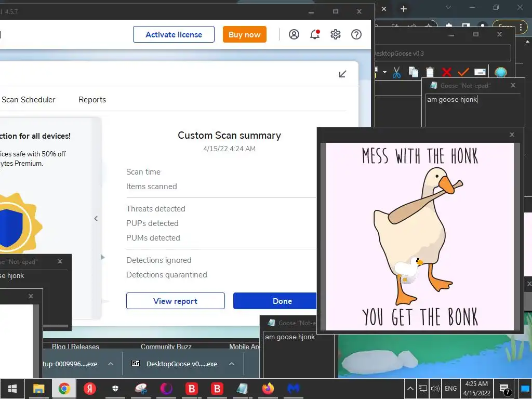Open the purple Opera-style browser icon in taskbar

[166, 389]
